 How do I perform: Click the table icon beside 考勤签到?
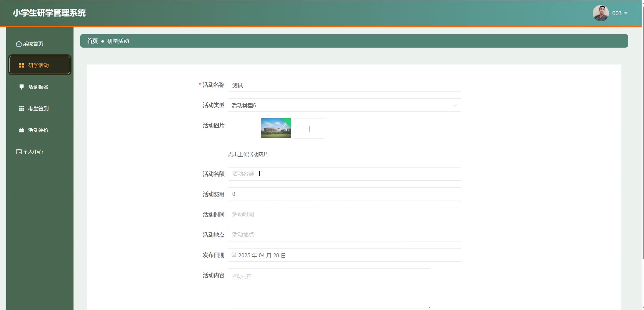coord(22,108)
